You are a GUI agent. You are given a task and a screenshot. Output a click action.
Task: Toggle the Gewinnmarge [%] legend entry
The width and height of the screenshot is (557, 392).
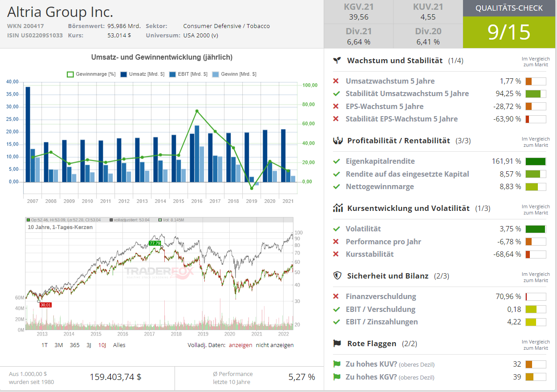tap(91, 74)
